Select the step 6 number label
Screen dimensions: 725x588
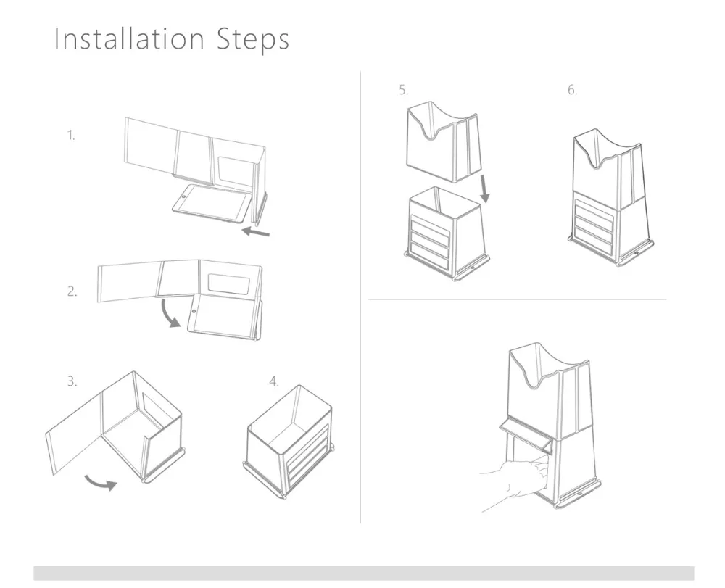(573, 90)
